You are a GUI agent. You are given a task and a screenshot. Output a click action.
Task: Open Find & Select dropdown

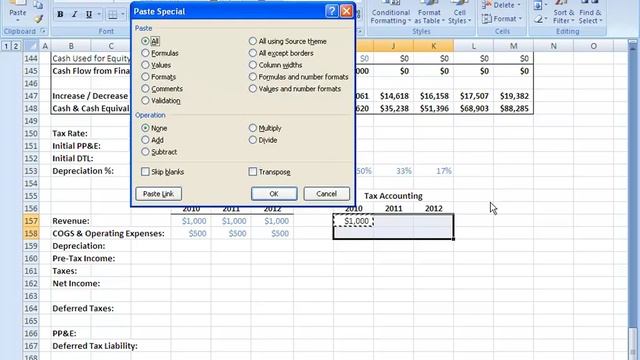[590, 17]
